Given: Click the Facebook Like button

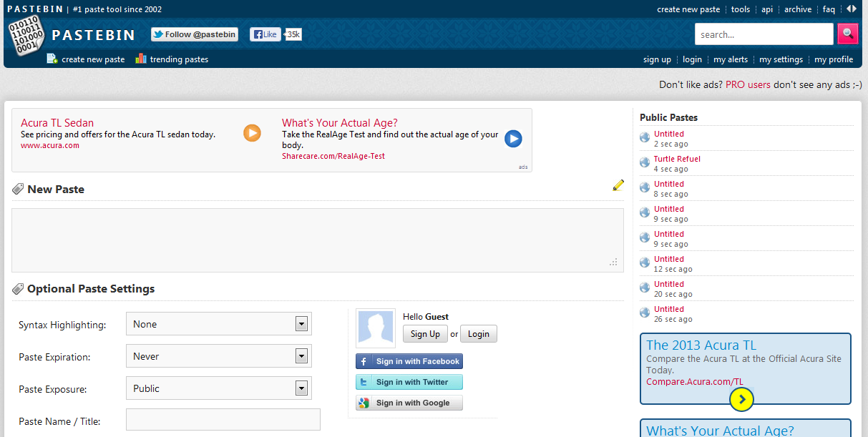Looking at the screenshot, I should (x=265, y=34).
